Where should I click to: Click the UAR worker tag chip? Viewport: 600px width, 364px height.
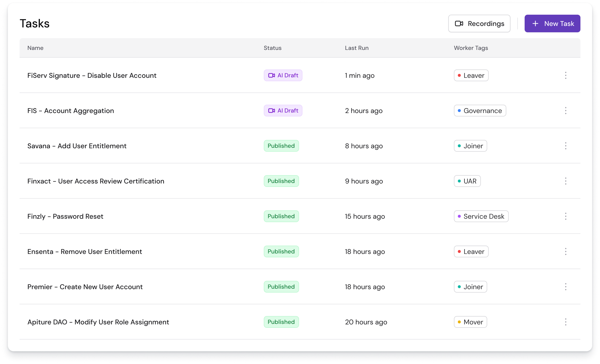tap(467, 181)
